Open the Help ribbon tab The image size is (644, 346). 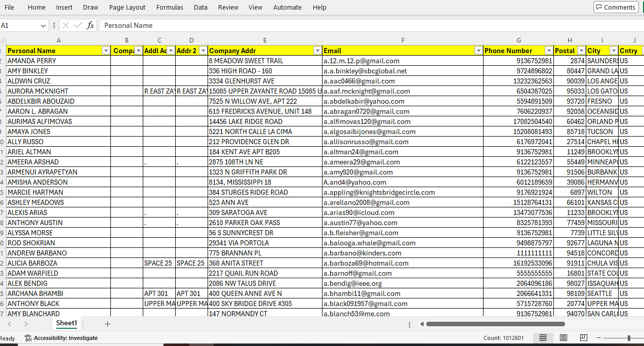(319, 7)
